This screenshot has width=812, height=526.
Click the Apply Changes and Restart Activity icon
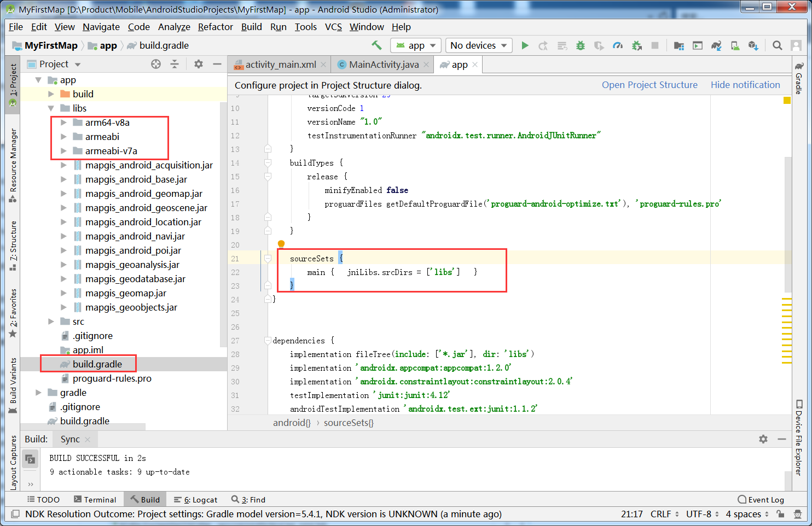click(543, 45)
